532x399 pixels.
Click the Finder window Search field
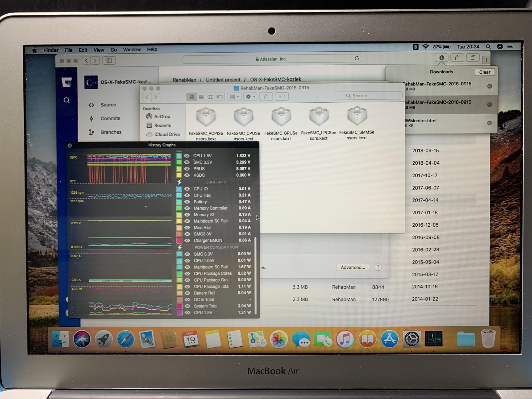pos(360,96)
